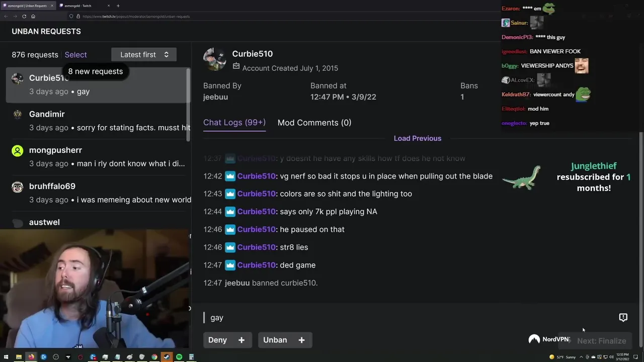This screenshot has height=362, width=644.
Task: Go to the browser home icon
Action: tap(33, 16)
